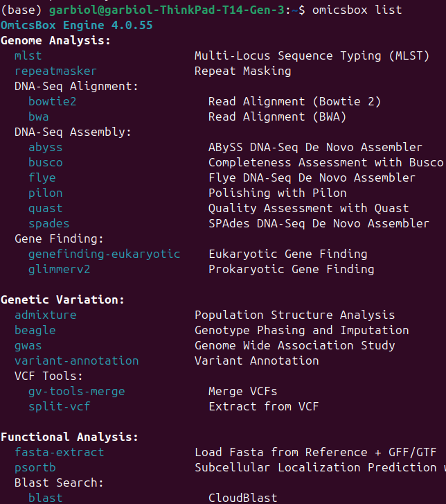This screenshot has height=504, width=446.
Task: Select the 'blast' command name
Action: coord(45,498)
